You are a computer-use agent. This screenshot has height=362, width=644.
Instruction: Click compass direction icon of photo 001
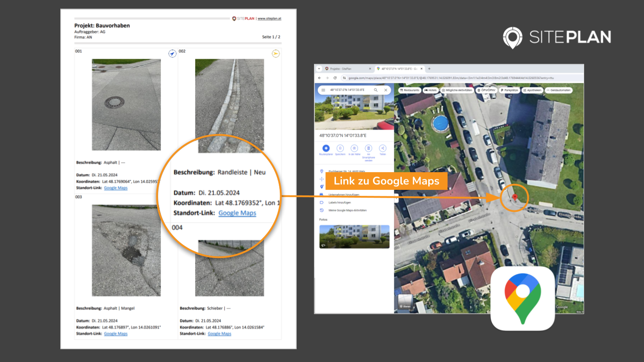(172, 54)
